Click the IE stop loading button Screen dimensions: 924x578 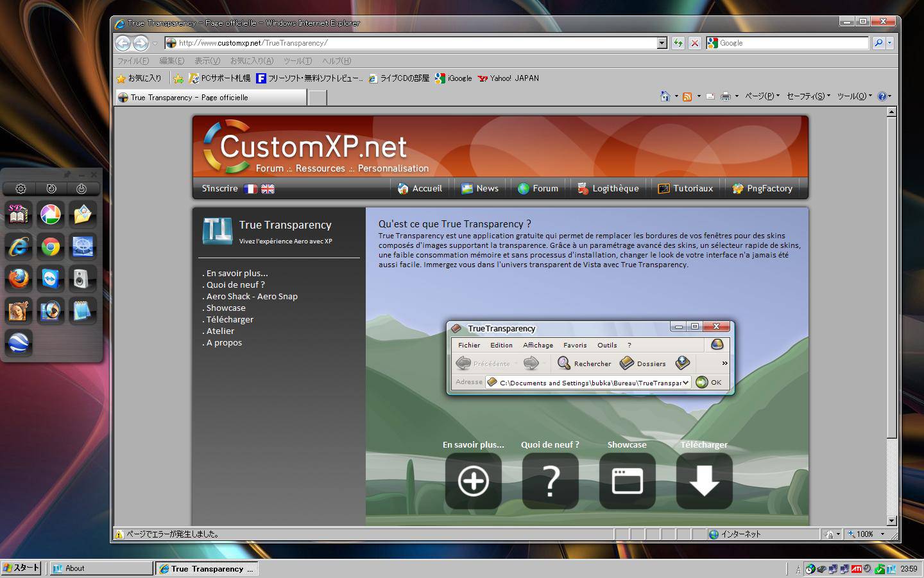click(x=694, y=43)
